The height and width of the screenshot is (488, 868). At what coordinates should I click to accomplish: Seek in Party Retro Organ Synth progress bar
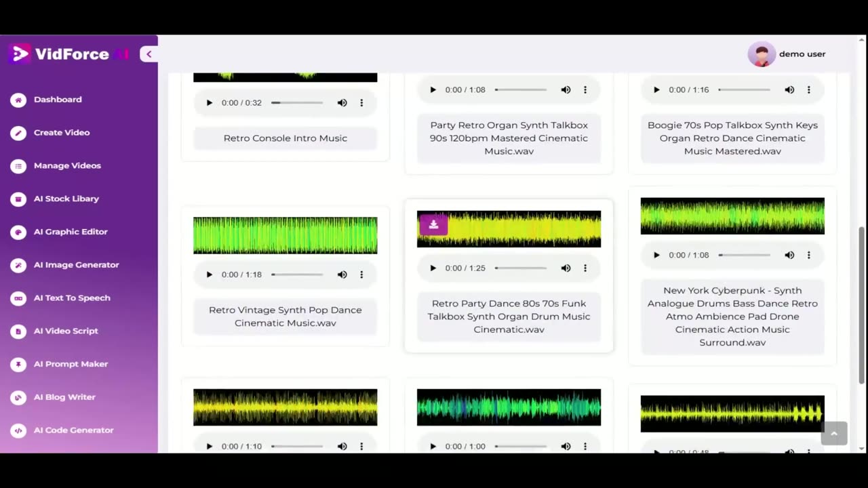point(521,90)
